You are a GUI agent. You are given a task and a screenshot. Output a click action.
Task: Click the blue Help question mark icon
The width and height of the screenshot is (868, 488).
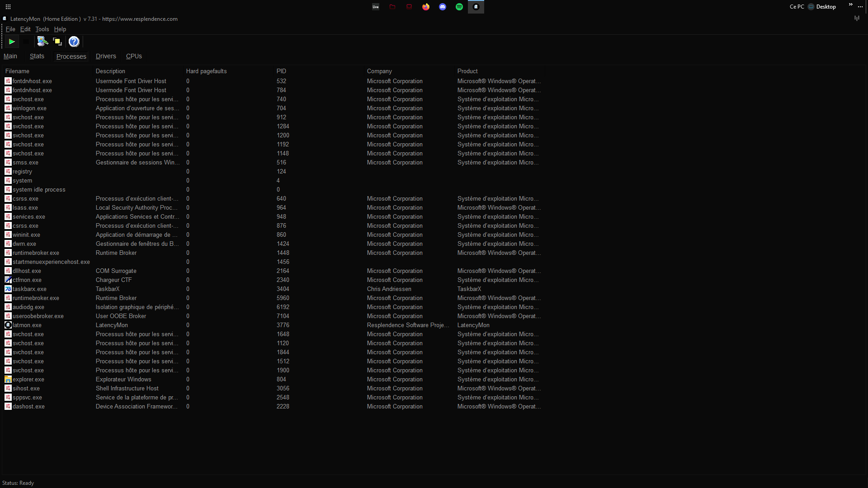click(74, 42)
